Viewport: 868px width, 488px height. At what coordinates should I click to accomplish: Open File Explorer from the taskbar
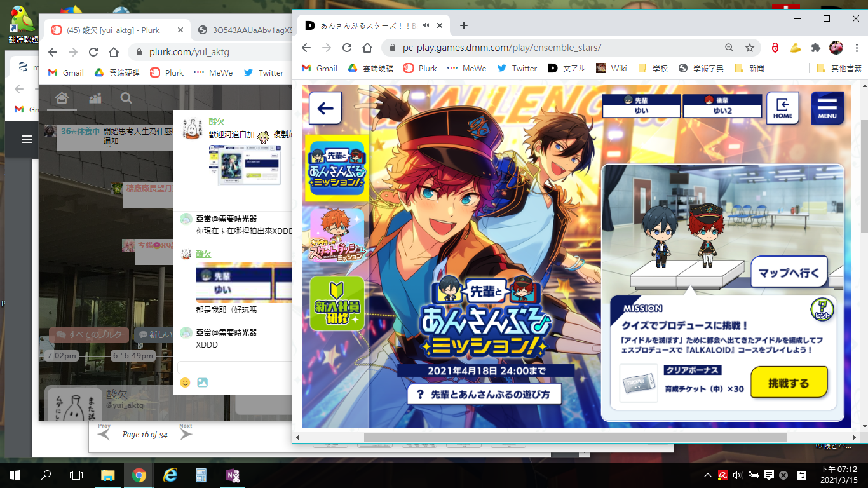click(x=107, y=475)
